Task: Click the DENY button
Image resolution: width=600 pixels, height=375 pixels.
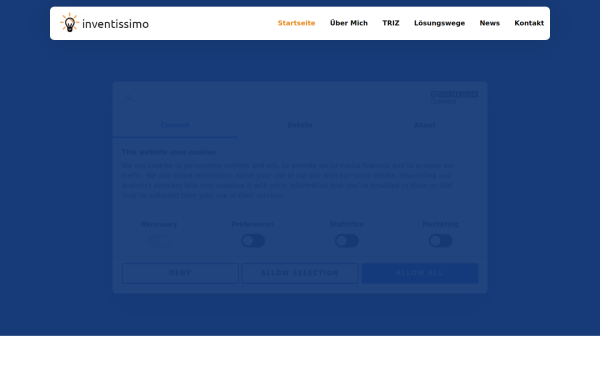Action: pos(180,273)
